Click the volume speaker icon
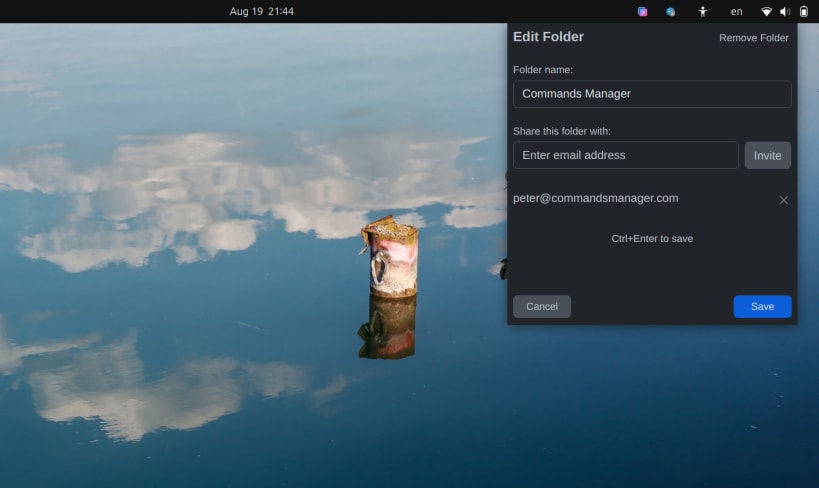The width and height of the screenshot is (819, 488). click(785, 11)
